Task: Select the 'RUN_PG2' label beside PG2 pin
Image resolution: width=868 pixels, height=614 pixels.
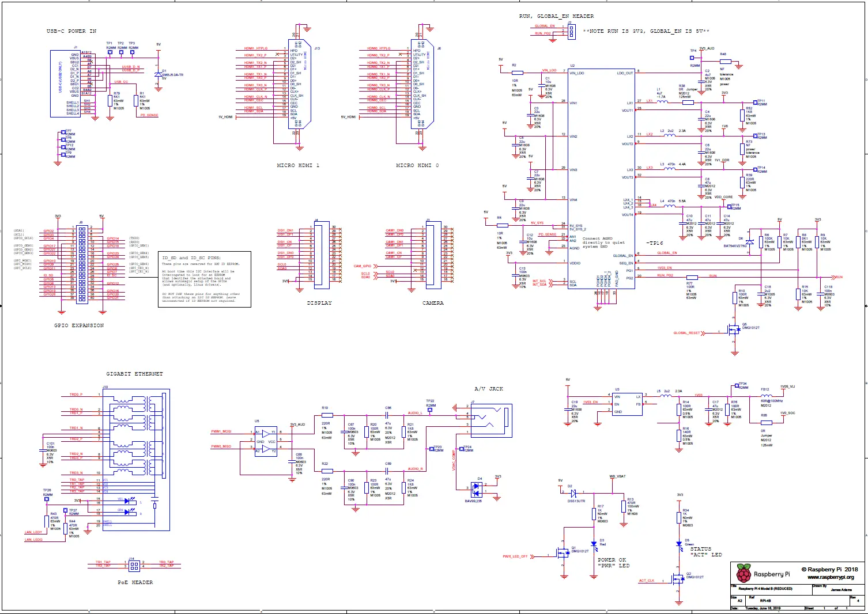Action: coord(665,275)
